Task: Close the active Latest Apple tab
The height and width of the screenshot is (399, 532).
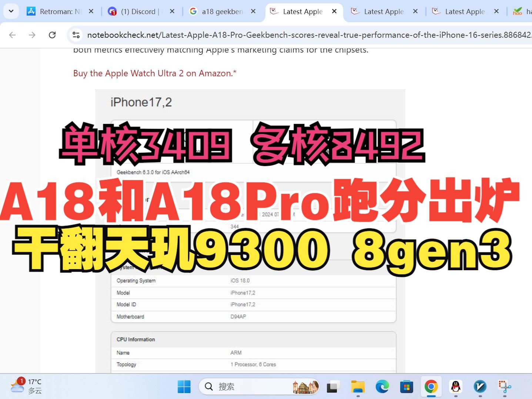Action: [x=334, y=11]
